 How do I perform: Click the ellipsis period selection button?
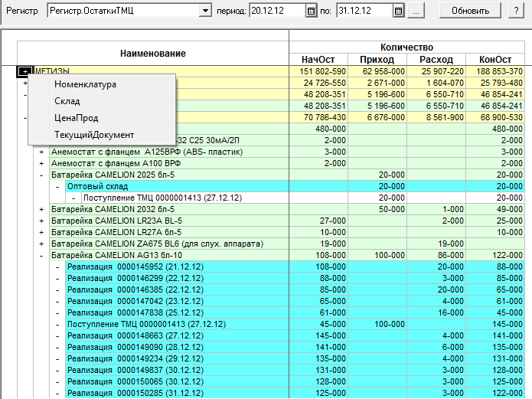click(x=416, y=11)
